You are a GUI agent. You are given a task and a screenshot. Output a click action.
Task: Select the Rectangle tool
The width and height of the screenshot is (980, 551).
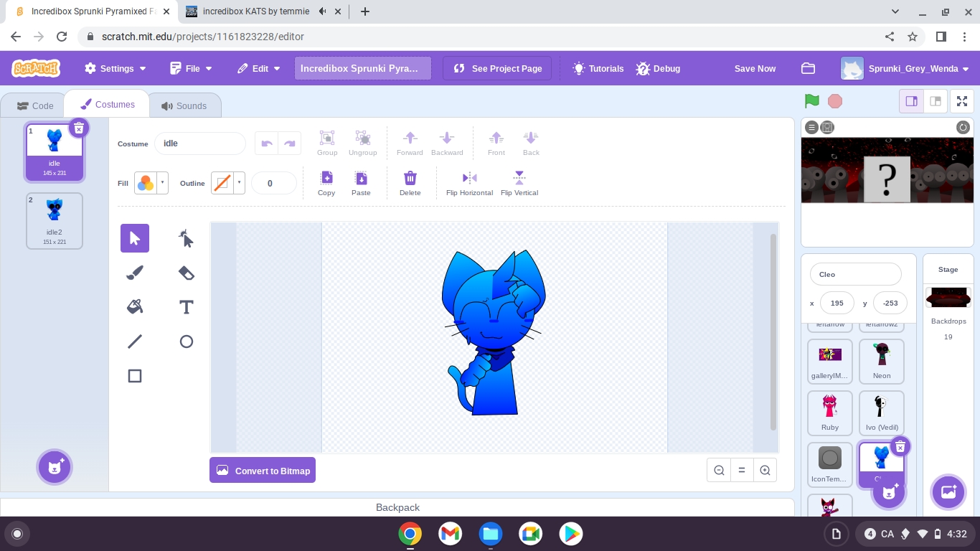(x=135, y=375)
